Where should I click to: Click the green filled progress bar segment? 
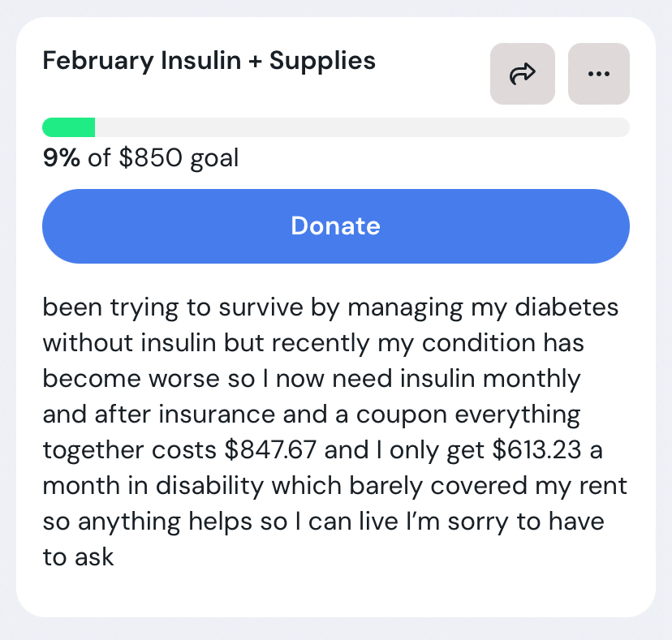coord(69,127)
